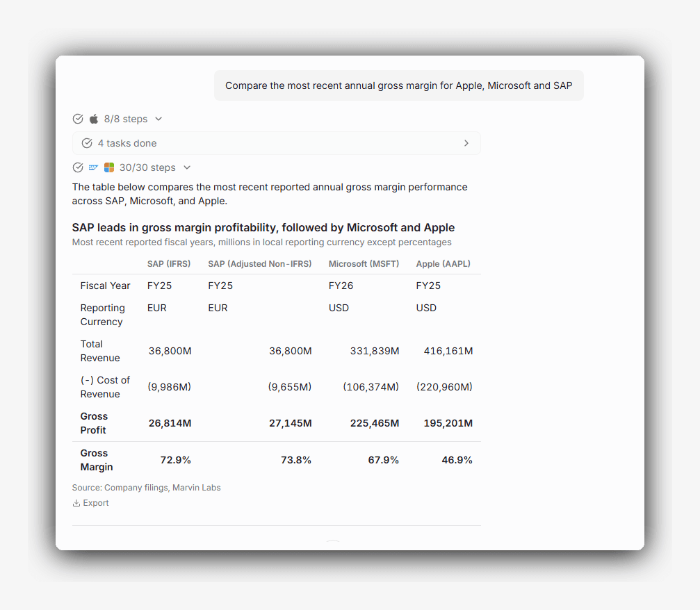
Task: Click the 26,814M gross profit value
Action: [170, 423]
